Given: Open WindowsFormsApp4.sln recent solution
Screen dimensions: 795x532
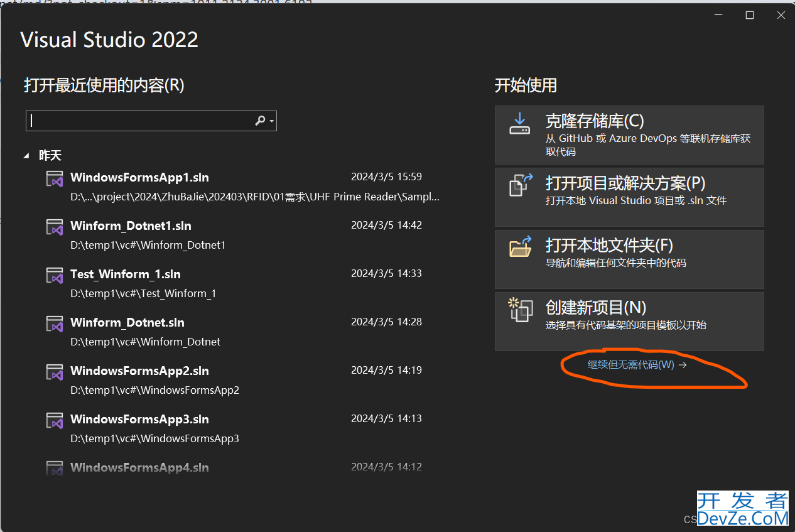Looking at the screenshot, I should point(242,467).
